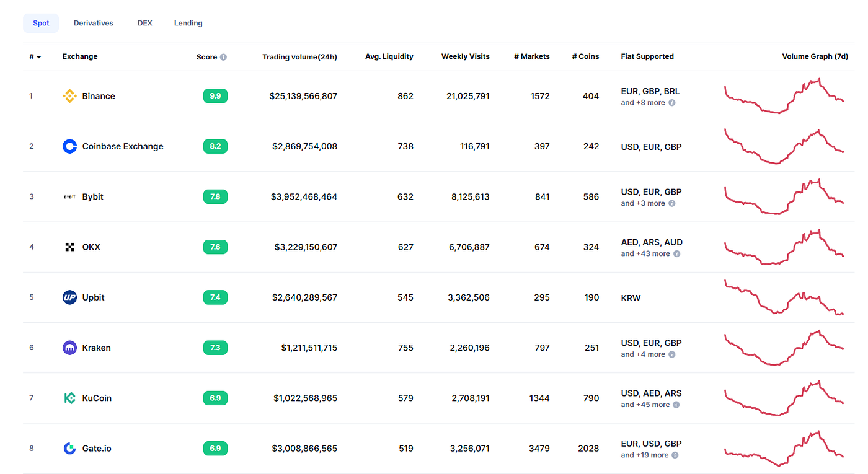
Task: Sort by # Markets header
Action: click(x=532, y=56)
